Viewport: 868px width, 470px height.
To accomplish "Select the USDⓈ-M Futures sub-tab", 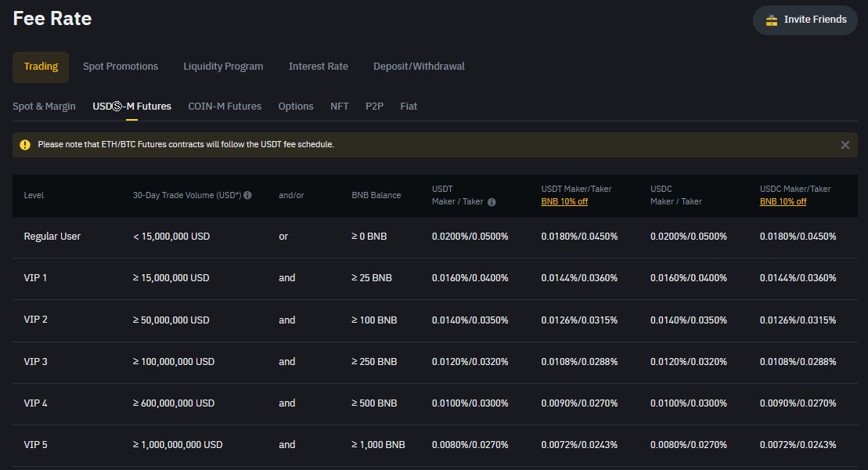I will coord(131,107).
